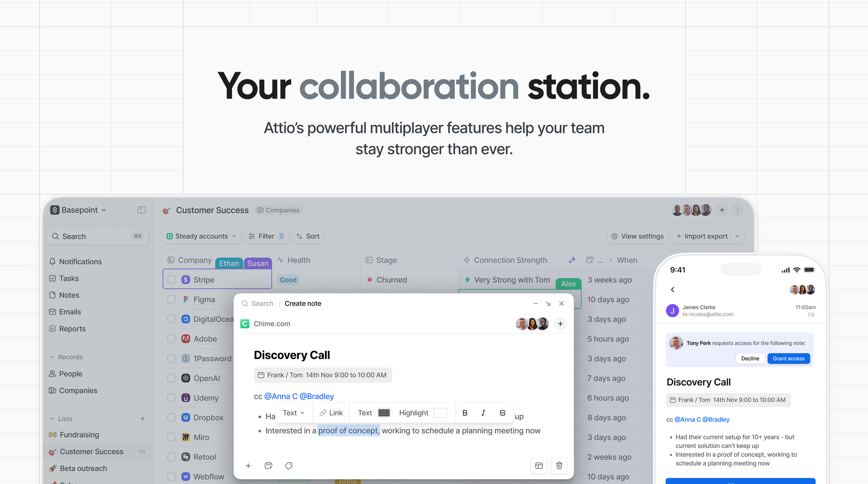Image resolution: width=868 pixels, height=484 pixels.
Task: Click the Bold formatting icon
Action: tap(465, 413)
